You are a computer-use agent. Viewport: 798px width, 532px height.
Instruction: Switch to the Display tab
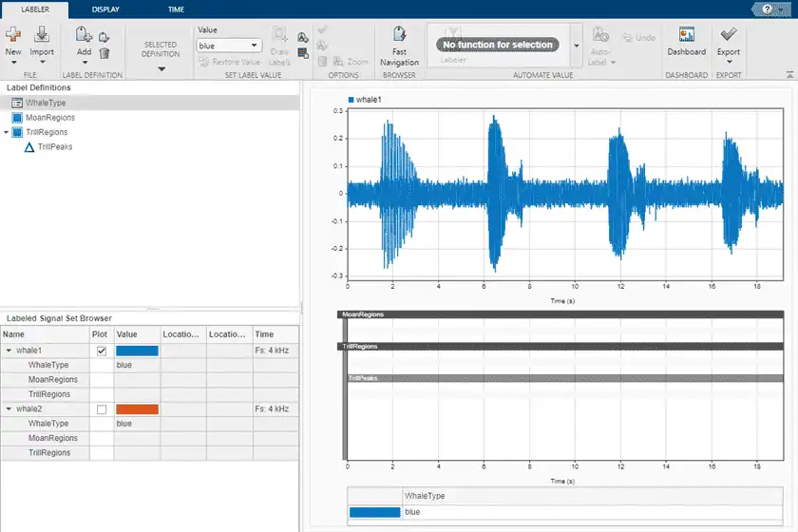tap(105, 9)
